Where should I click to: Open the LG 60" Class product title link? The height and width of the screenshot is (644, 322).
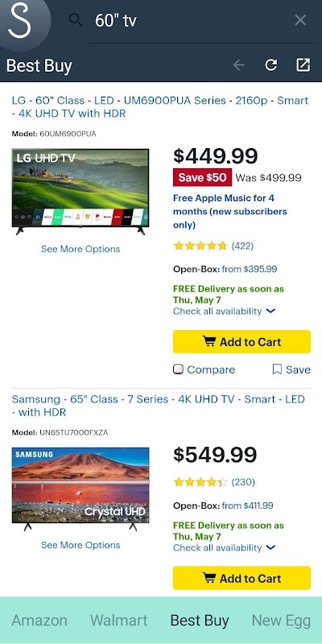pos(160,107)
